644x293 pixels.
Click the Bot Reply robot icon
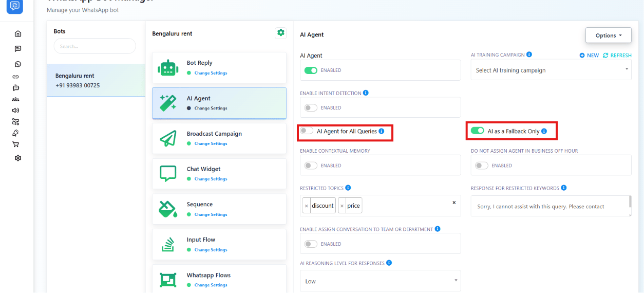click(x=168, y=67)
